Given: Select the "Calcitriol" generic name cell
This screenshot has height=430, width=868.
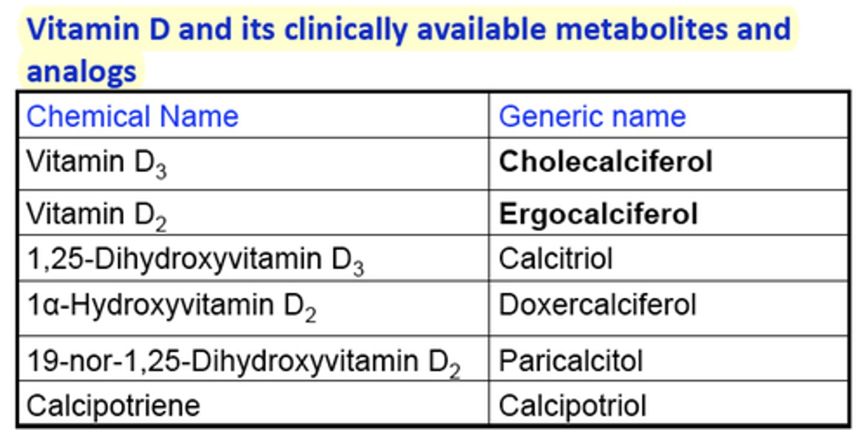Looking at the screenshot, I should click(x=555, y=259).
